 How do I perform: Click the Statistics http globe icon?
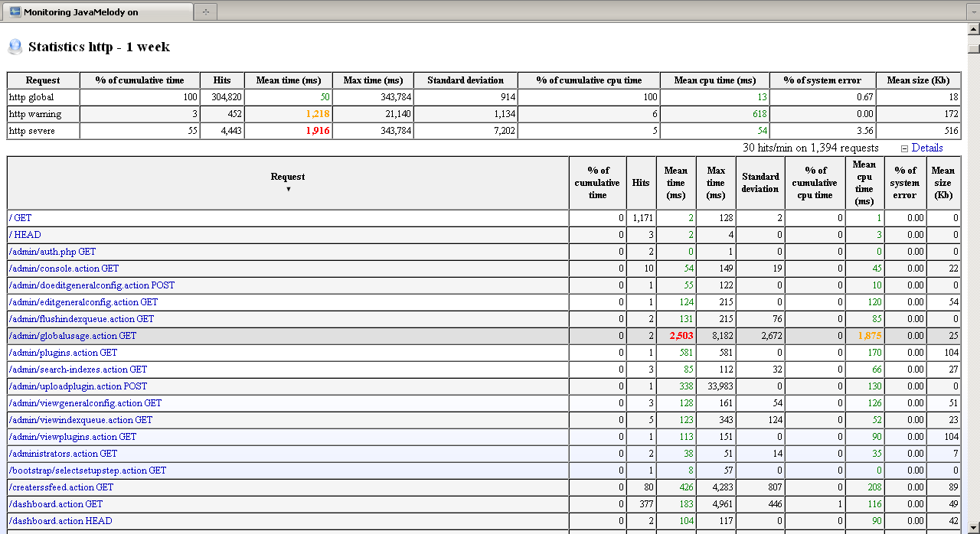pyautogui.click(x=15, y=47)
